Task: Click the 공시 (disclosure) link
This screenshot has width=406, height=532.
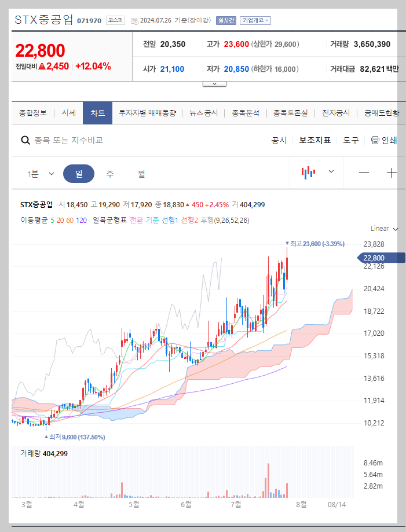Action: pyautogui.click(x=279, y=140)
